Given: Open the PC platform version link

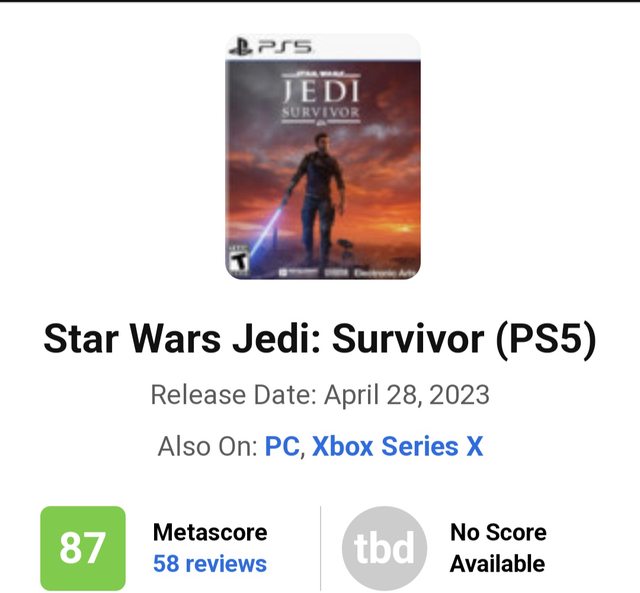Looking at the screenshot, I should point(282,446).
